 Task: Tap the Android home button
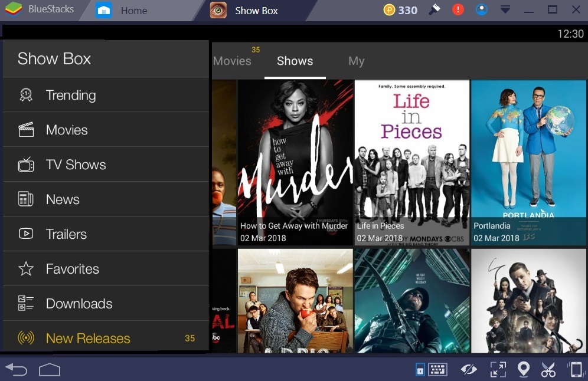(x=50, y=370)
